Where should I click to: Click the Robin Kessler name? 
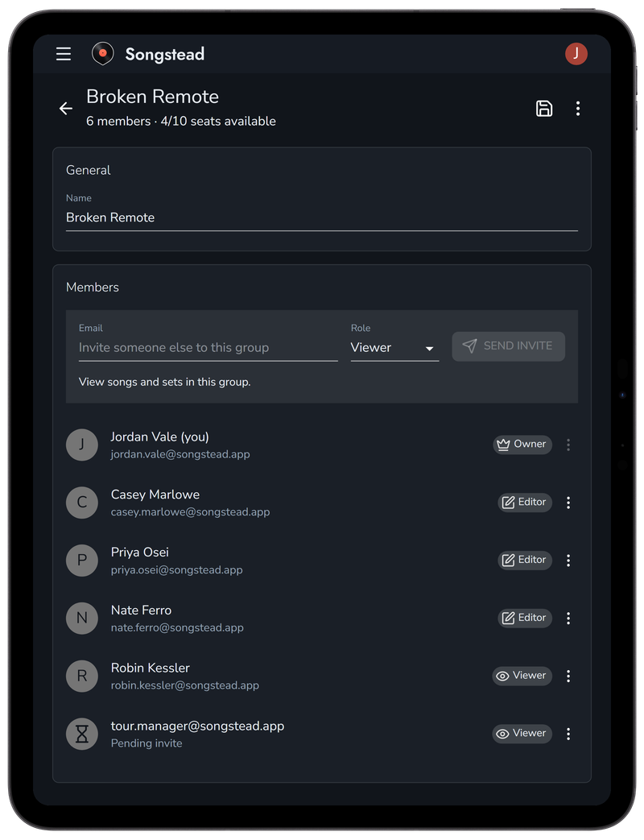151,668
